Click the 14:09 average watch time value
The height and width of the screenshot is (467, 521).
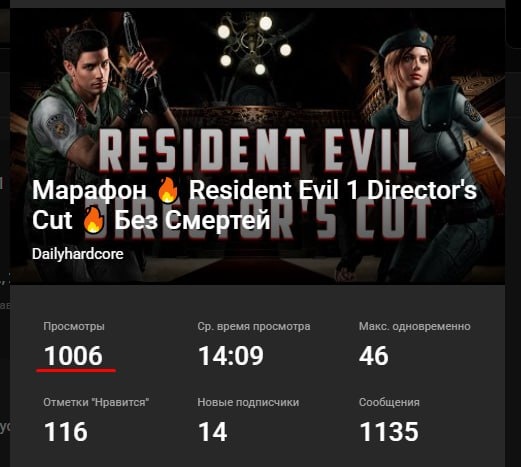pos(231,356)
